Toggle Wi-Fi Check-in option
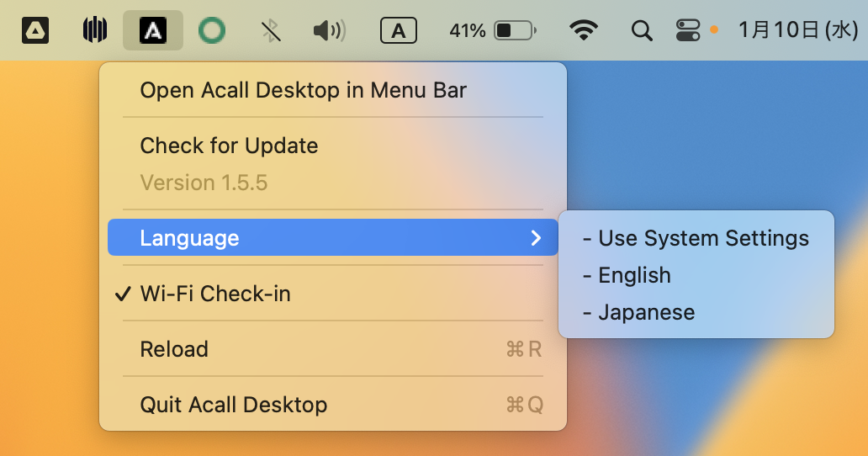Screen dimensions: 868x456 333,294
